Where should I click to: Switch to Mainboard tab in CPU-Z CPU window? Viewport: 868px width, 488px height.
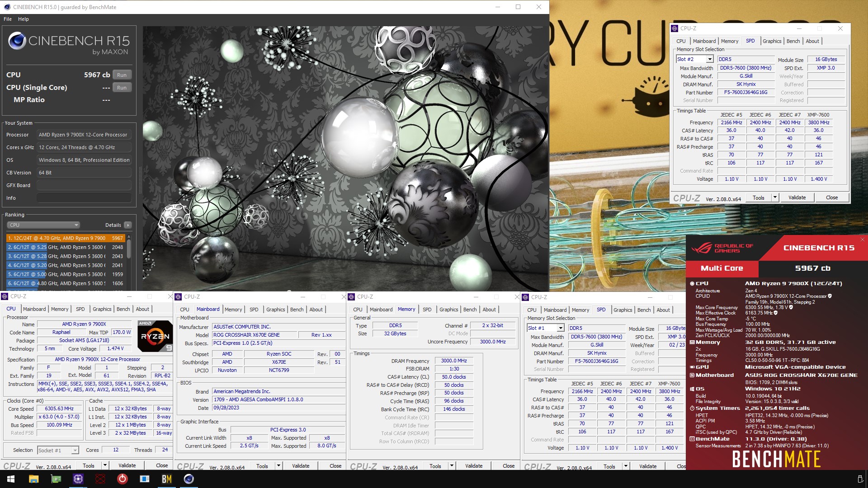pos(34,309)
